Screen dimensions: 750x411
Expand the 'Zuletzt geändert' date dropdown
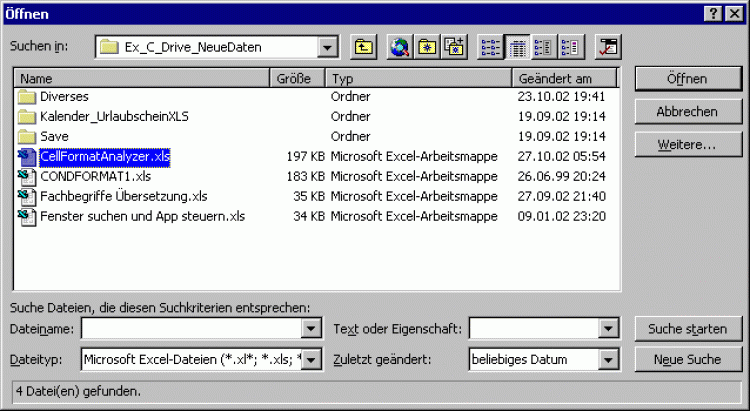point(608,360)
